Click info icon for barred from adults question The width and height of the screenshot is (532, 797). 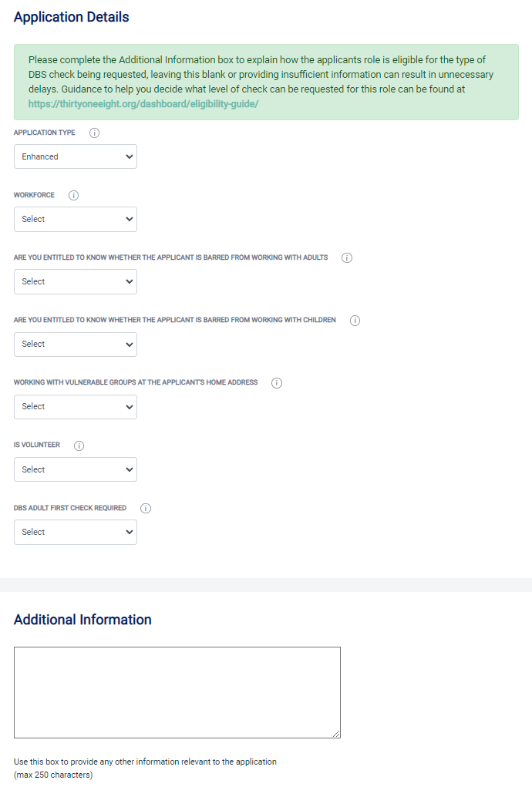(347, 258)
